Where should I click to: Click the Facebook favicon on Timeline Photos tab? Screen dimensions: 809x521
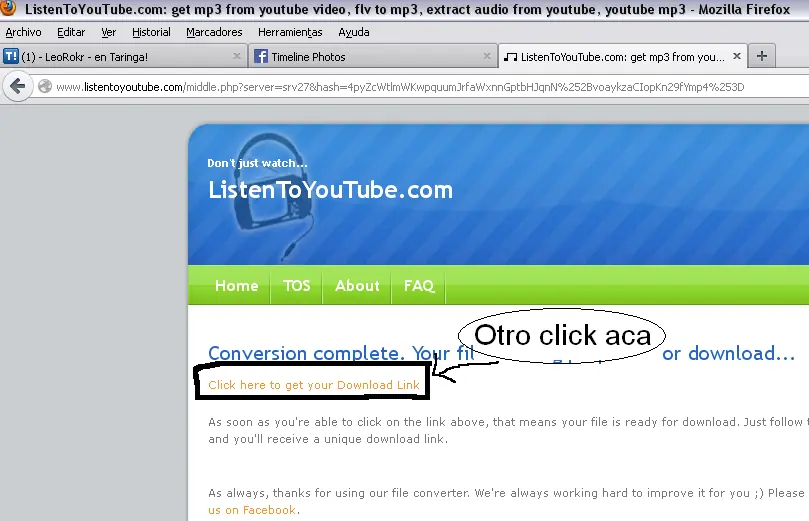[x=261, y=56]
